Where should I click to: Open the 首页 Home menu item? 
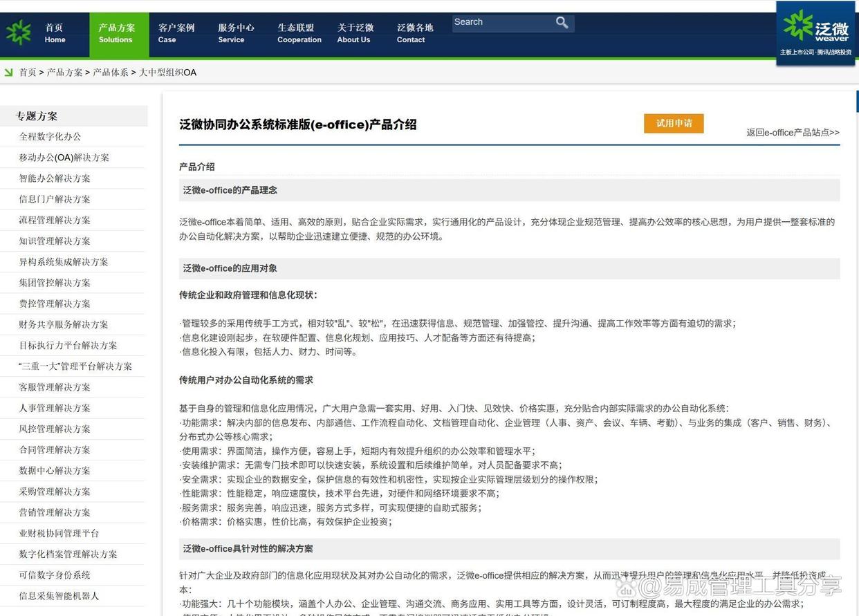click(x=55, y=33)
